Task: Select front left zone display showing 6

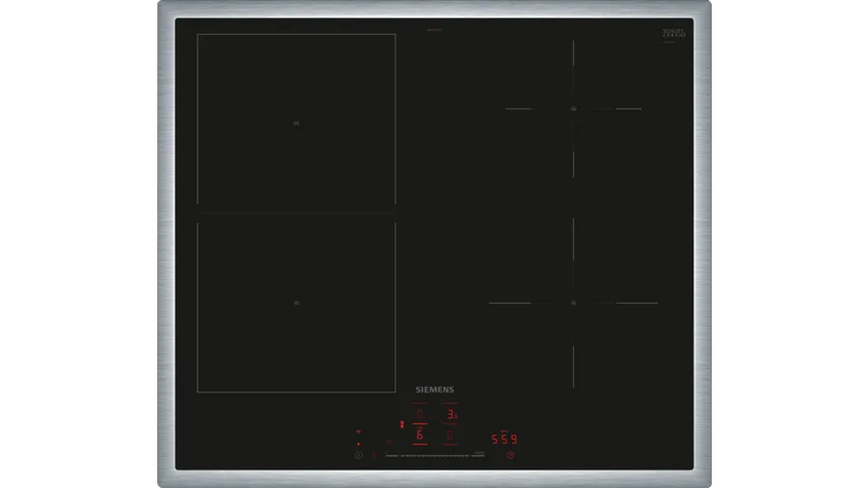Action: click(420, 437)
